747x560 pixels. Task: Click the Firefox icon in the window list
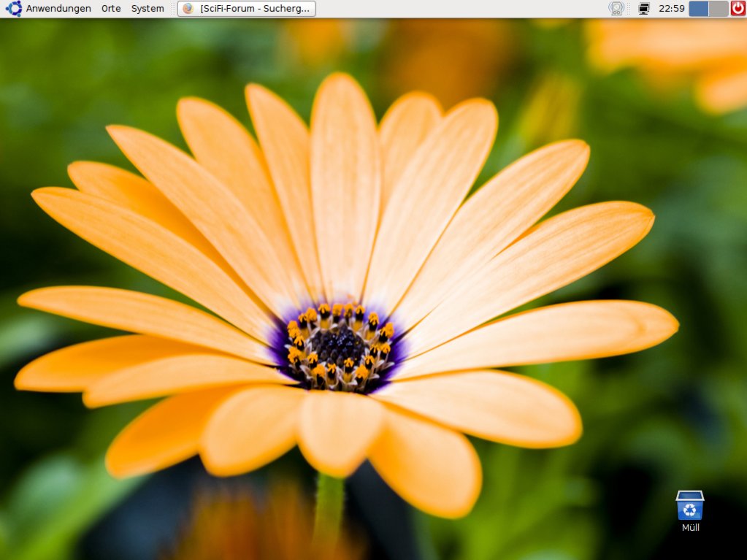click(188, 9)
